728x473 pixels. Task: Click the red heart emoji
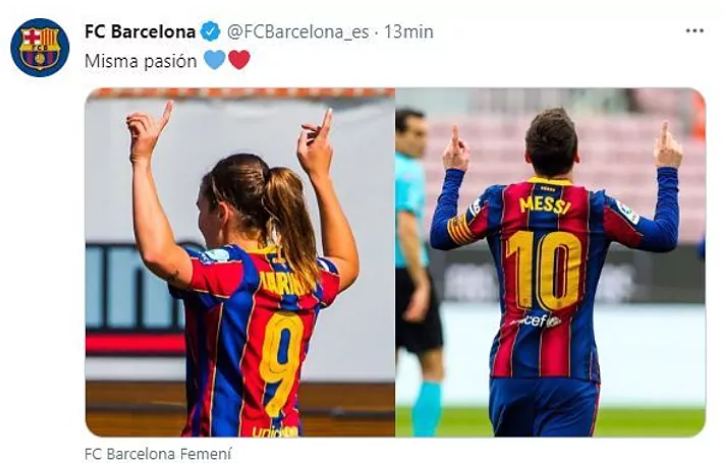click(x=239, y=60)
